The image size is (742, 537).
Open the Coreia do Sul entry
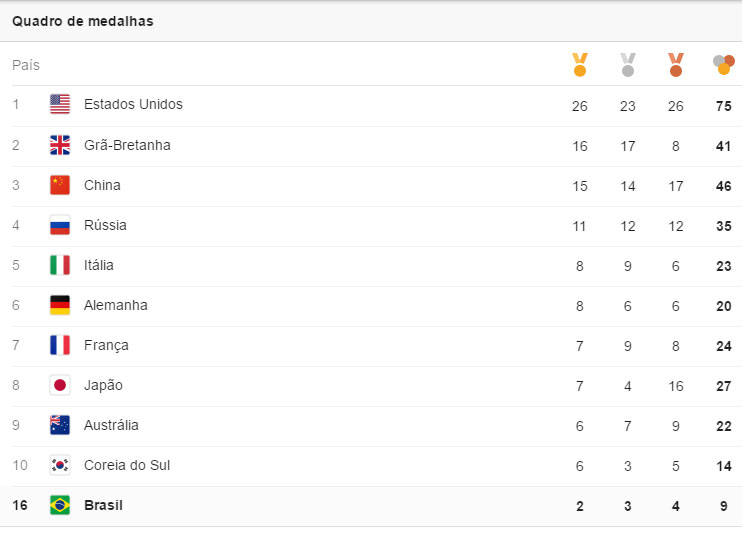click(x=127, y=465)
